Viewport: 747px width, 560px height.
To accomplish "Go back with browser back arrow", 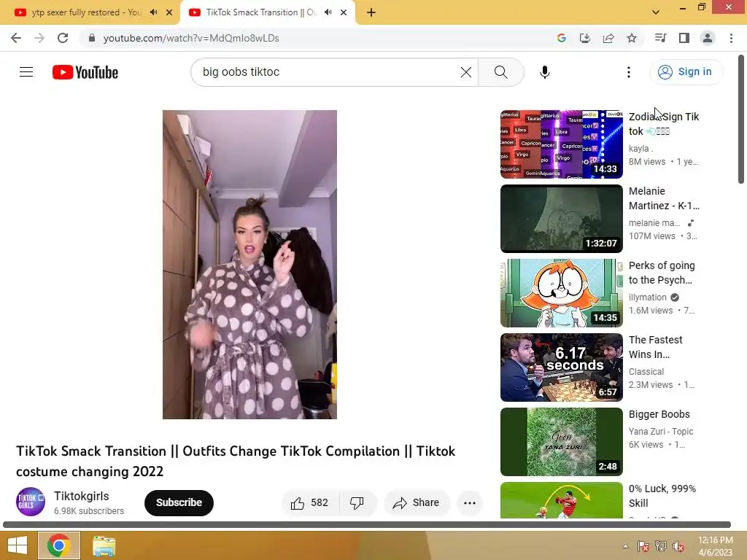I will (16, 38).
